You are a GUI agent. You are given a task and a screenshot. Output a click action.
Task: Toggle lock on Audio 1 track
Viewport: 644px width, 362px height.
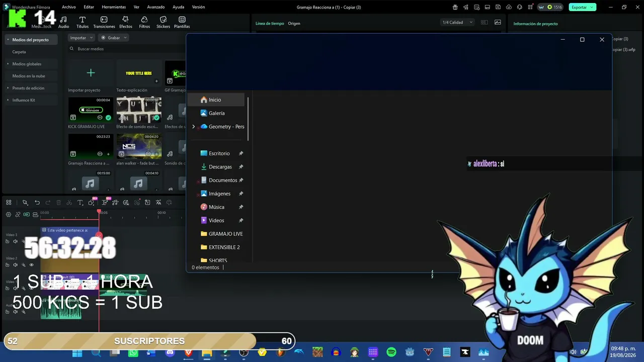point(7,312)
